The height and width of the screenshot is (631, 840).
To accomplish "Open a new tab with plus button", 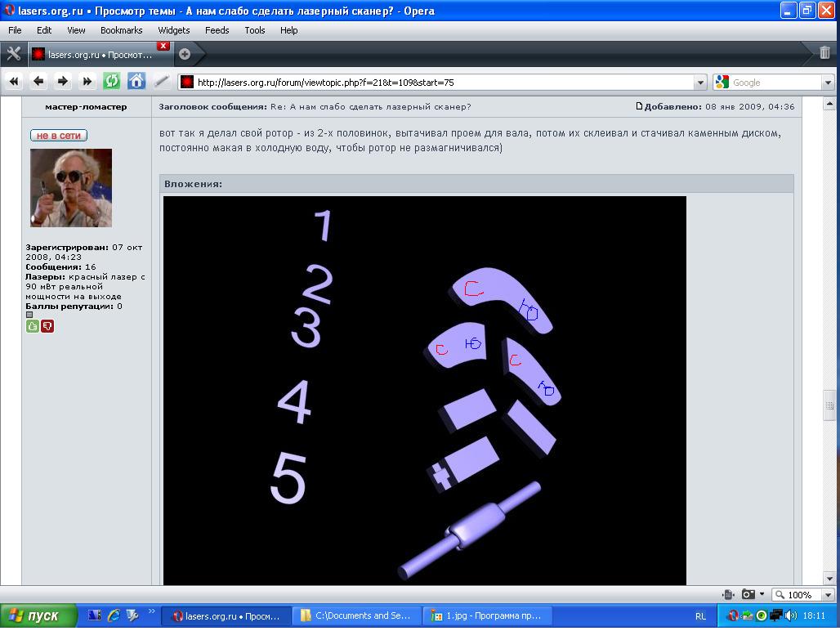I will [x=185, y=54].
